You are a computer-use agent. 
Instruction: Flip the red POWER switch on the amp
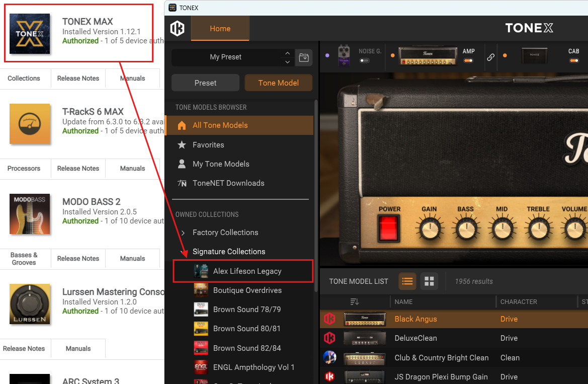point(388,228)
